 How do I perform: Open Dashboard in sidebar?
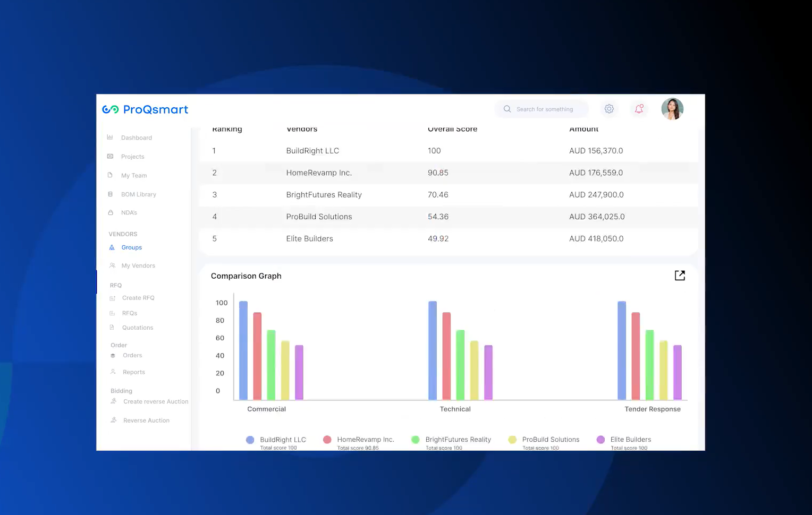coord(137,138)
